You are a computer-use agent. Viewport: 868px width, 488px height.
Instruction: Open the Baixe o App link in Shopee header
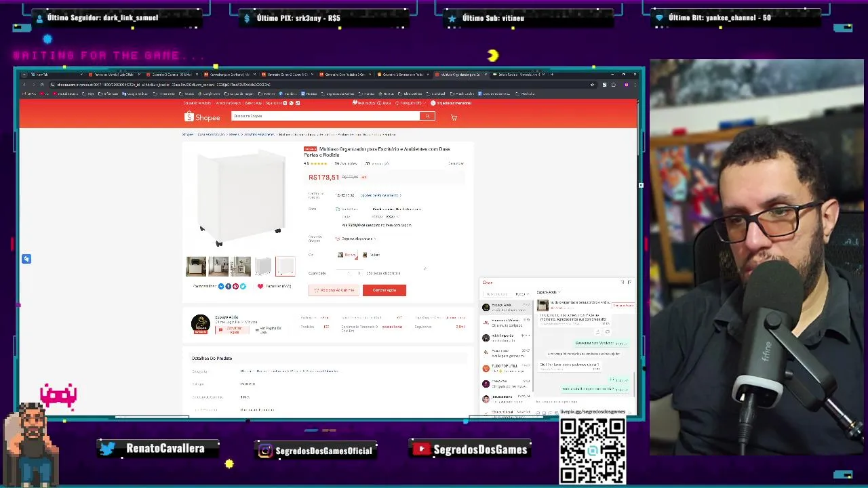[x=254, y=103]
